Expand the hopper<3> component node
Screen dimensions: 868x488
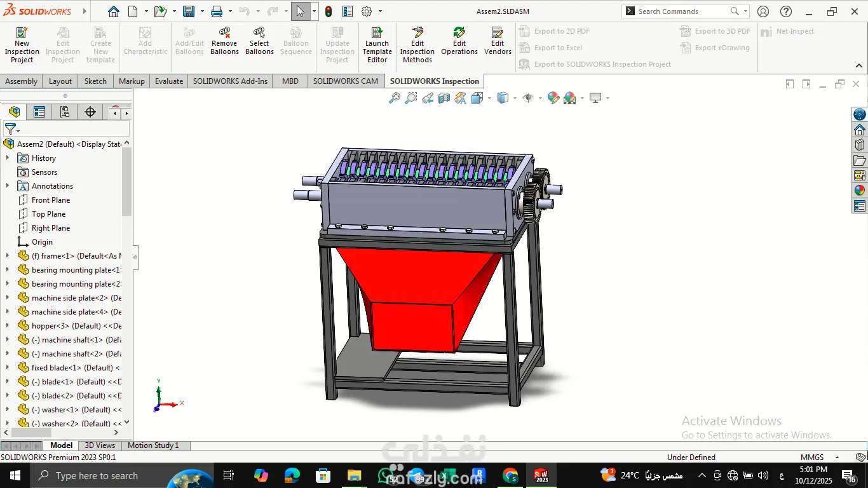pos(8,326)
